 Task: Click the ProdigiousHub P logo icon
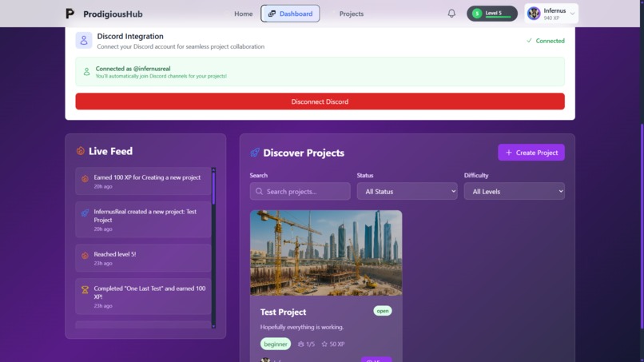[70, 14]
